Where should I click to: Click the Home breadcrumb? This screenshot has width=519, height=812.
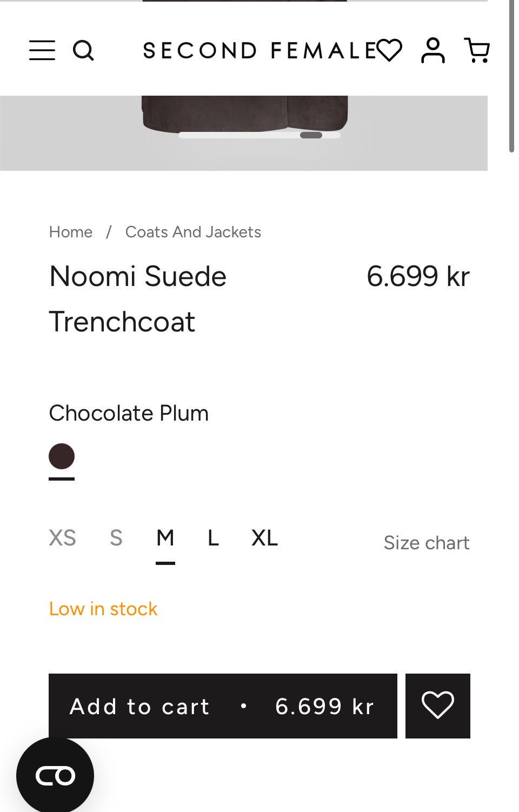70,232
